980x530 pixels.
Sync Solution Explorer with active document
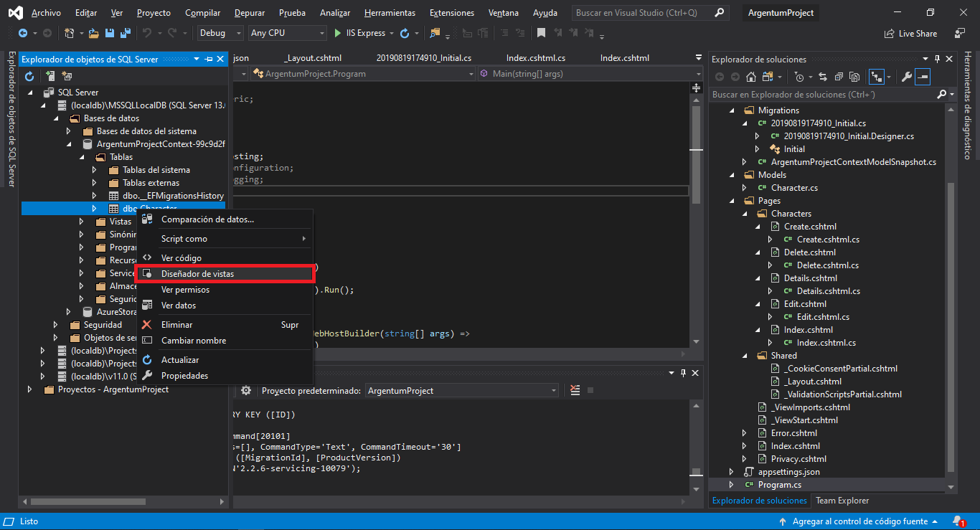[823, 77]
